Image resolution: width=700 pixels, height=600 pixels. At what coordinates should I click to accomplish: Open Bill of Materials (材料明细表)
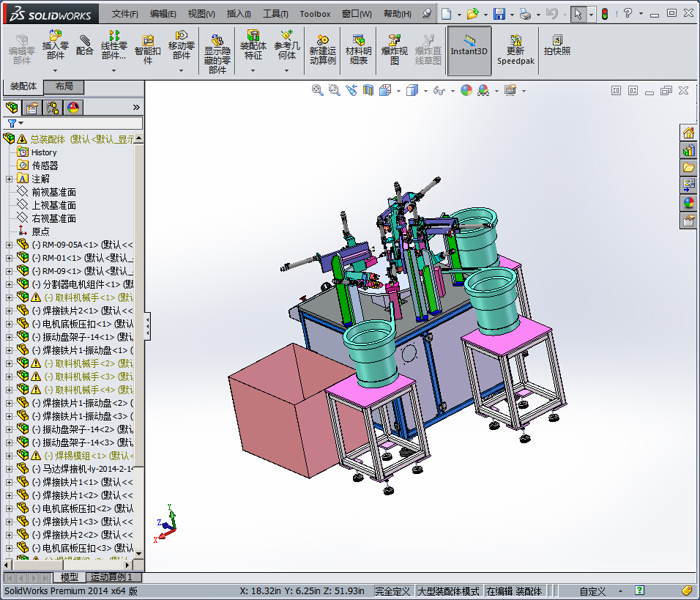pyautogui.click(x=359, y=50)
